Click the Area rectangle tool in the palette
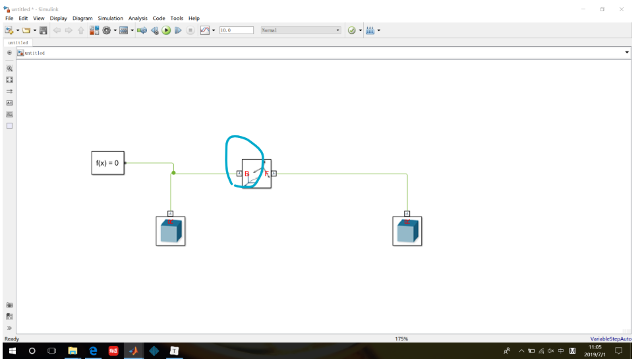The width and height of the screenshot is (644, 359). tap(9, 126)
